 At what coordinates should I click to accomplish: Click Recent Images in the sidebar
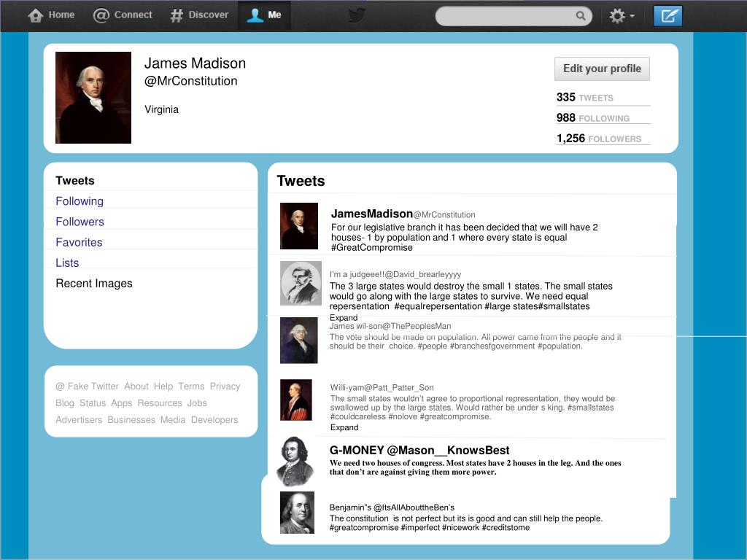[x=94, y=284]
